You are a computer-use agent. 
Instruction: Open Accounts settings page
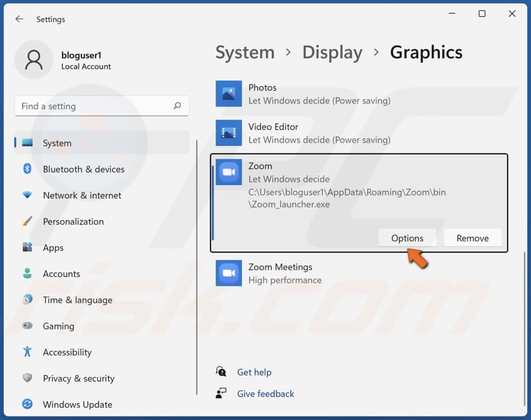(x=102, y=274)
